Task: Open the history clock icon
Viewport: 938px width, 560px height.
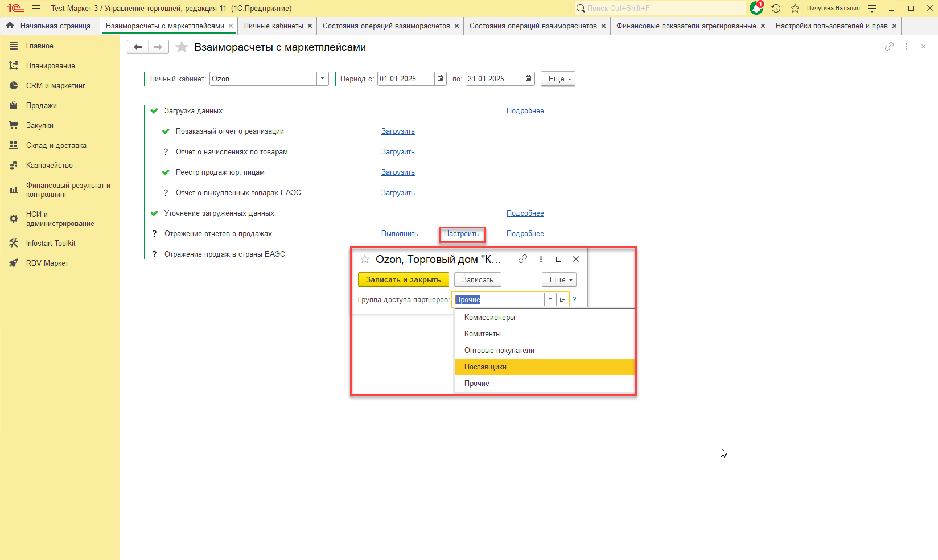Action: tap(776, 8)
